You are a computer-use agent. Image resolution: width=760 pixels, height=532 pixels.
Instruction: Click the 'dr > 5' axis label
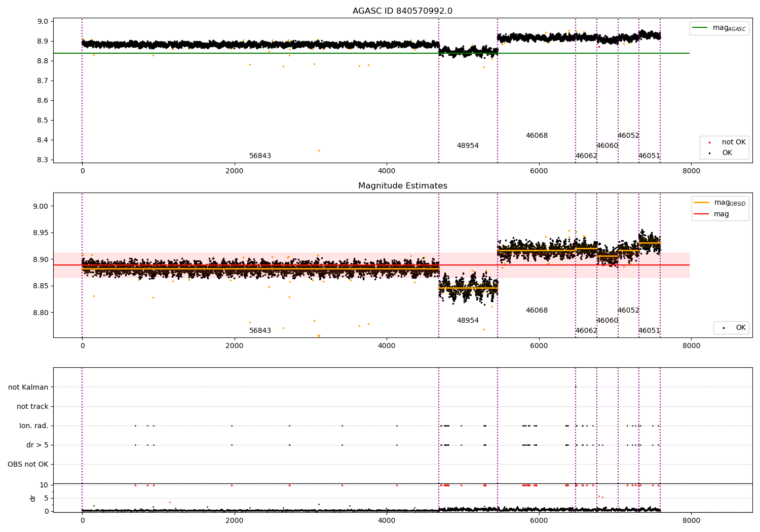point(37,445)
